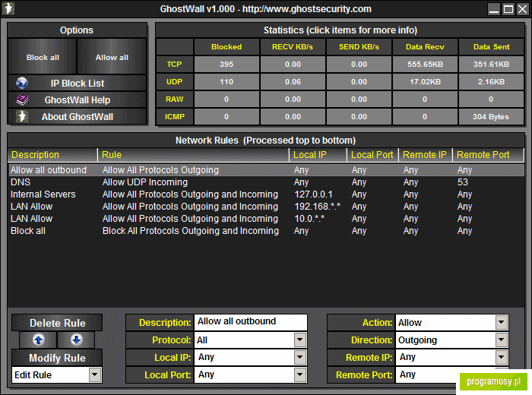Viewport: 532px width, 395px height.
Task: Sort by Description column header
Action: coord(52,155)
